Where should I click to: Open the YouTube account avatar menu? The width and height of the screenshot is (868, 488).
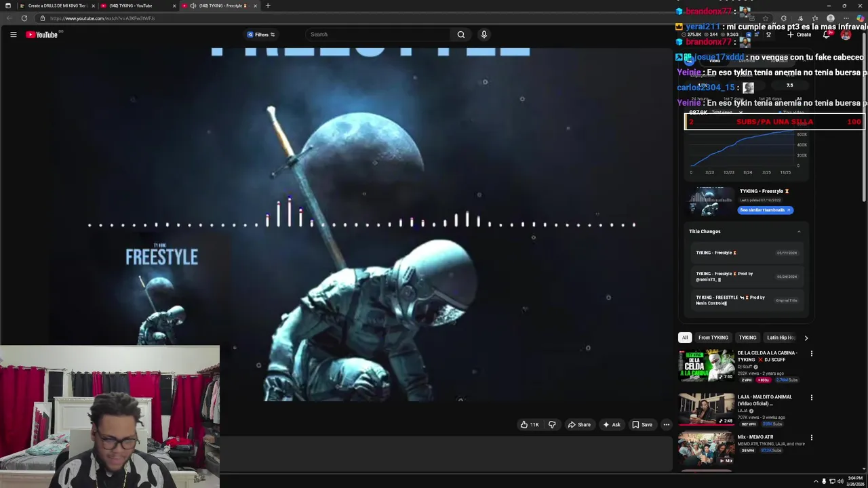pos(846,35)
